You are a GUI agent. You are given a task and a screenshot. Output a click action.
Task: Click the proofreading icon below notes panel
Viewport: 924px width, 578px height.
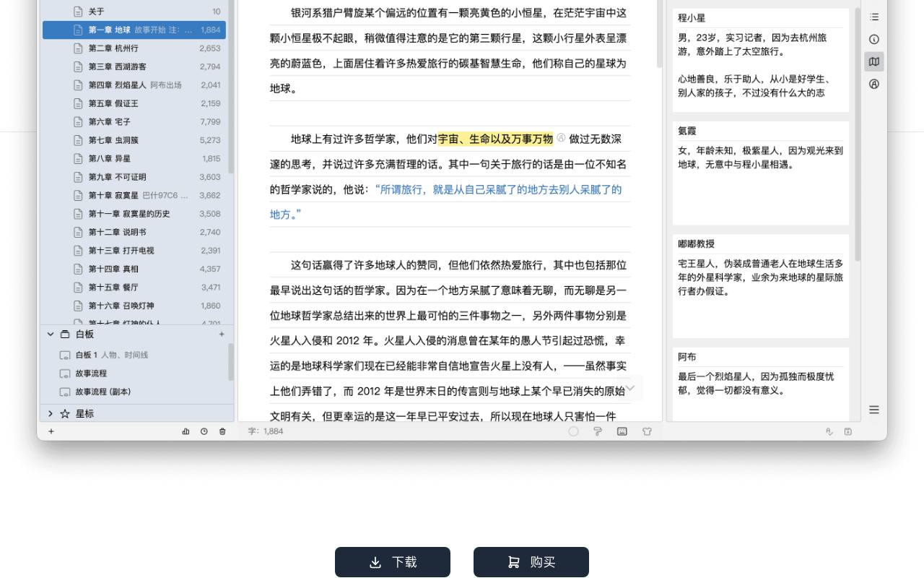coord(829,431)
